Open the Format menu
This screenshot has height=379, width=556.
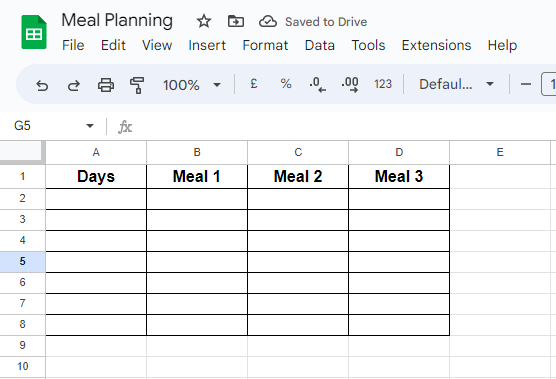[265, 45]
